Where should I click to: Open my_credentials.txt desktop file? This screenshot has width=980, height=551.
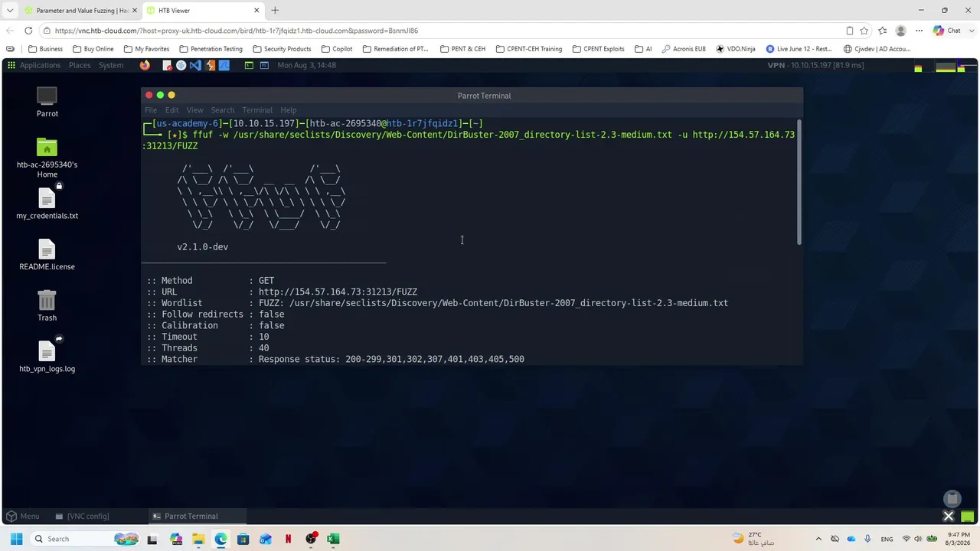[x=47, y=203]
